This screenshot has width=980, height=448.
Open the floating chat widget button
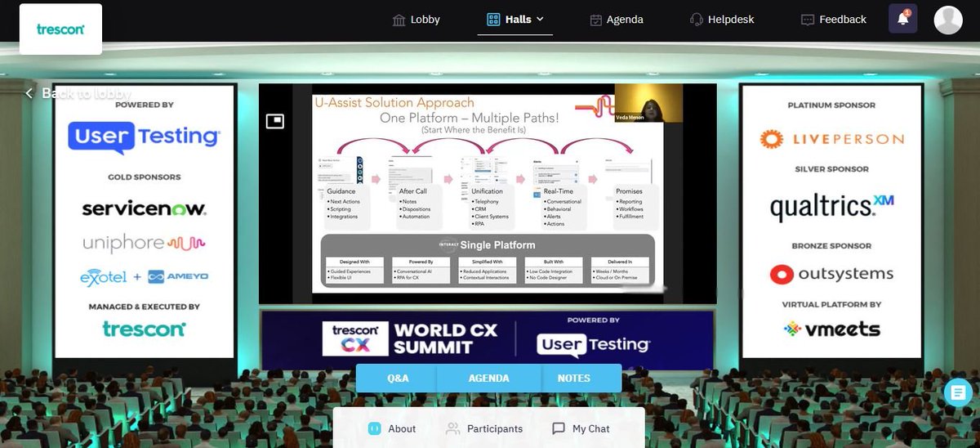point(957,392)
